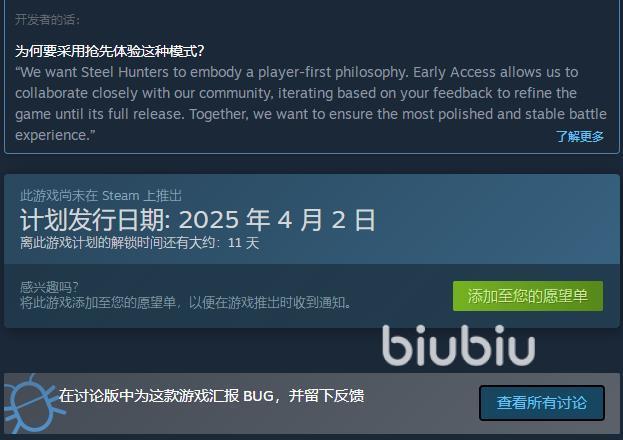Click the Steel Hunters Early Access quote paragraph
Viewport: 623px width, 440px height.
pyautogui.click(x=311, y=103)
